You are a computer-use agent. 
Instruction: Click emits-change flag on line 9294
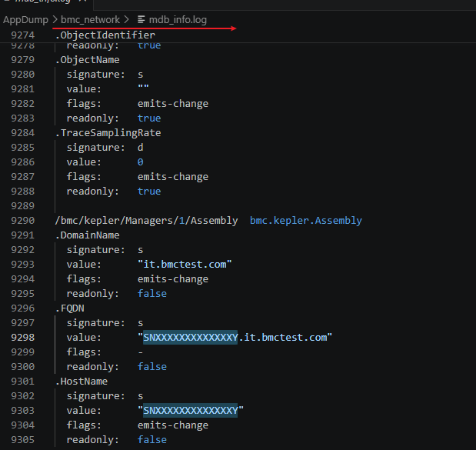coord(173,279)
